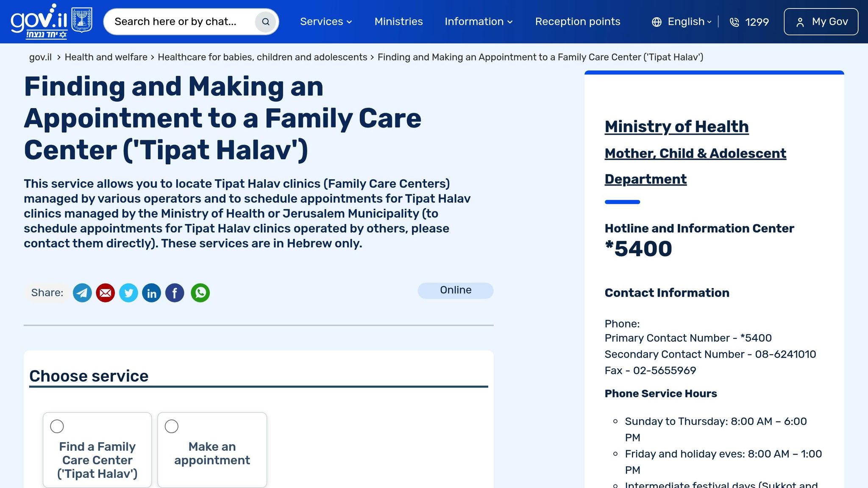Share page on LinkedIn
868x488 pixels.
[151, 293]
